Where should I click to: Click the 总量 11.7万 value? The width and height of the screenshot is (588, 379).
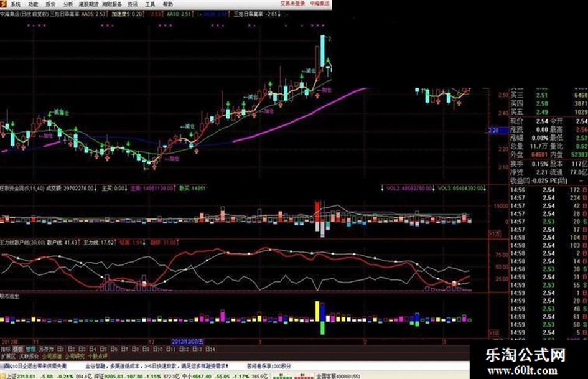[539, 146]
